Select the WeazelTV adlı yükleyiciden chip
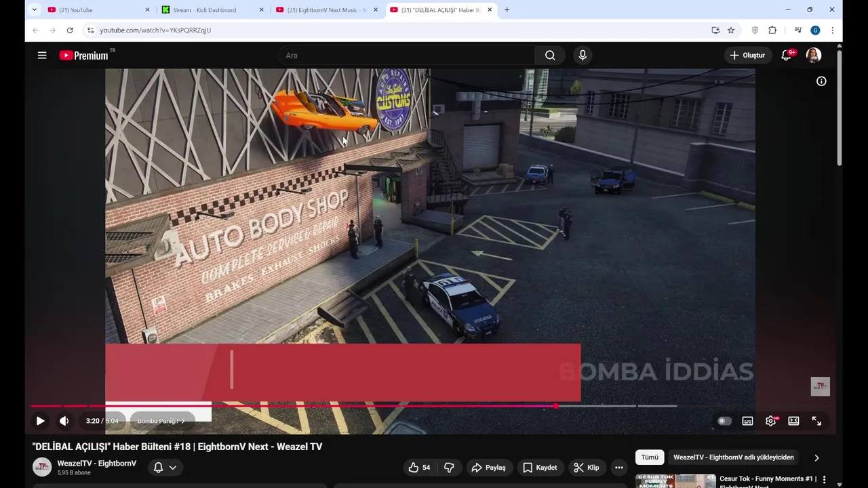Image resolution: width=868 pixels, height=488 pixels. (734, 457)
